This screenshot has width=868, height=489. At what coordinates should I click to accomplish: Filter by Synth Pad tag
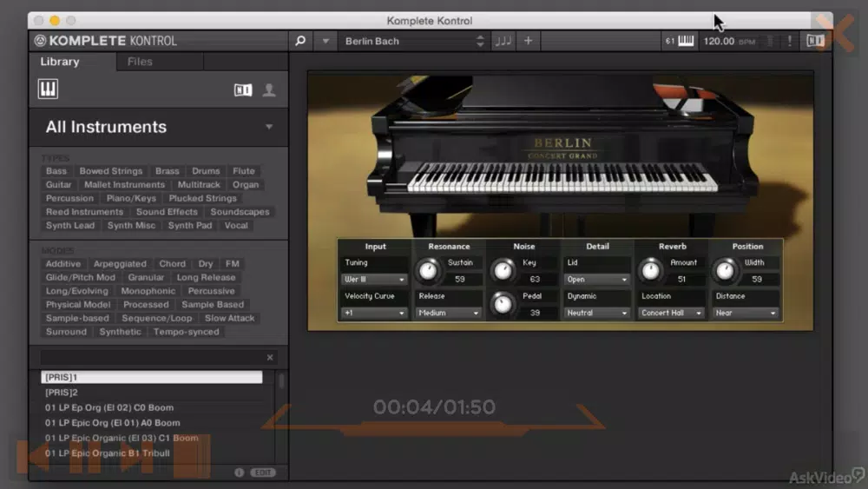(x=190, y=226)
